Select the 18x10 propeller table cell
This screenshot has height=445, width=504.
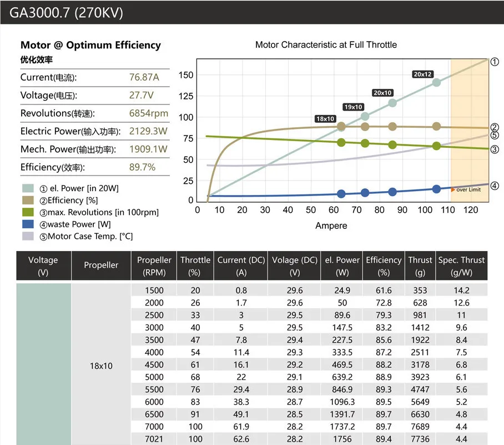[x=101, y=366]
